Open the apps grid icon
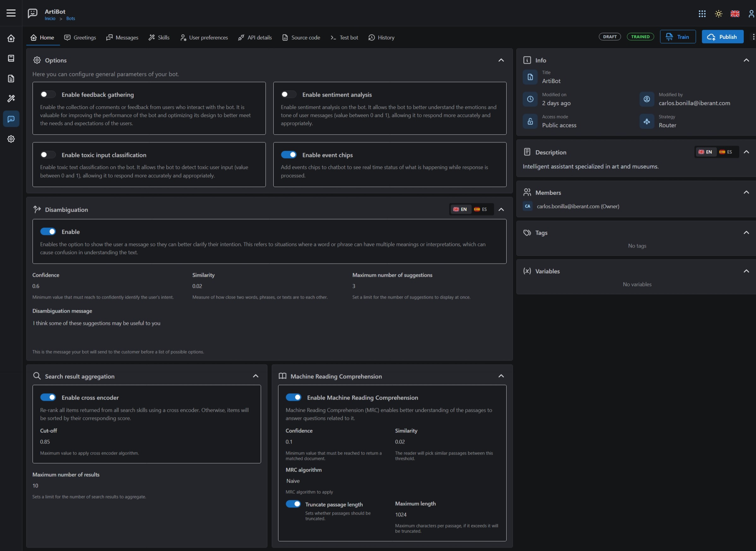This screenshot has width=756, height=551. point(702,14)
